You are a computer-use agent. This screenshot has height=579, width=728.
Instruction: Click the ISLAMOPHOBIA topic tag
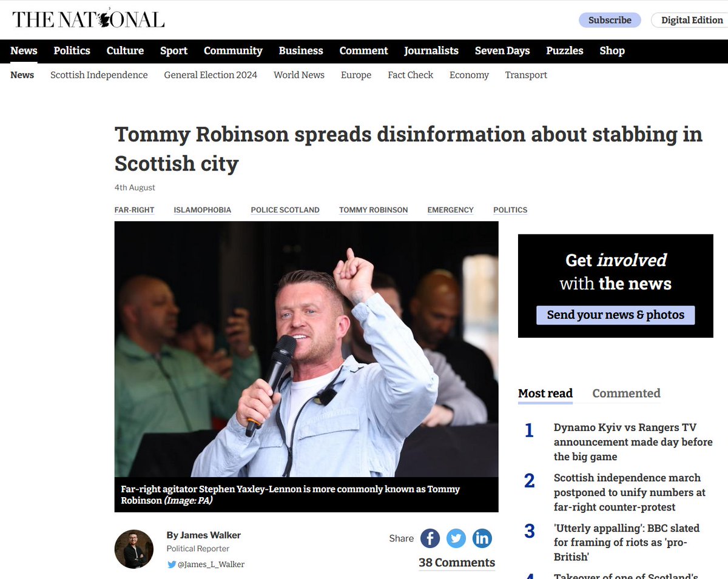click(203, 210)
